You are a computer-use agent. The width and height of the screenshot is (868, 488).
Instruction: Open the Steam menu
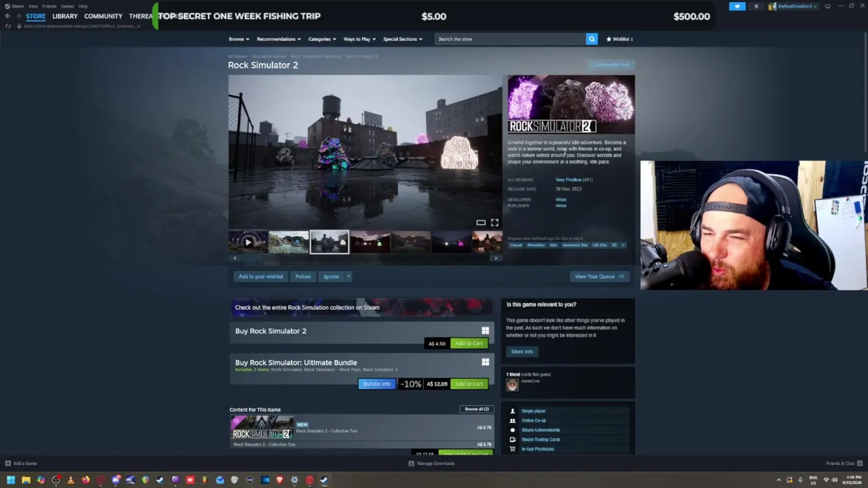15,6
